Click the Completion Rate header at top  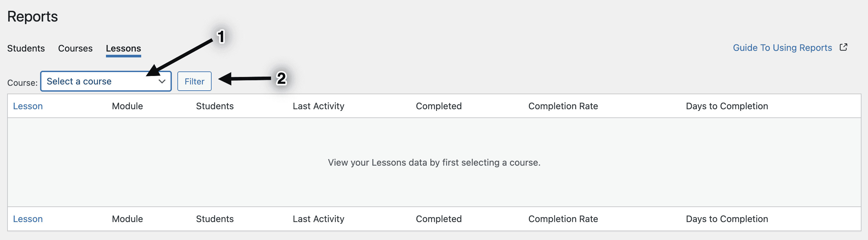pos(563,106)
